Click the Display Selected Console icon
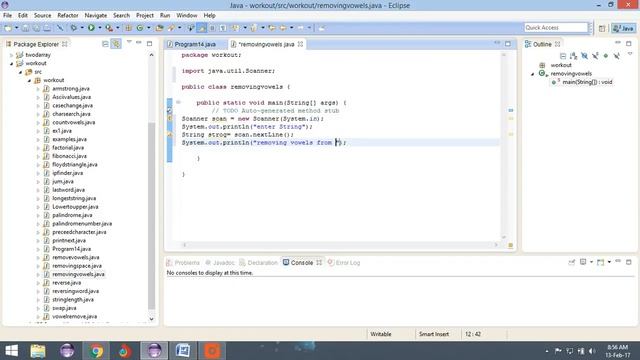This screenshot has width=640, height=360. click(x=583, y=262)
